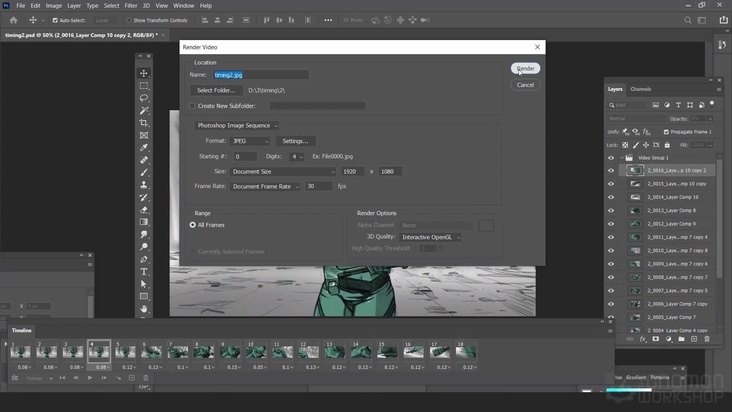Viewport: 732px width, 412px height.
Task: Select the Eraser tool
Action: (144, 209)
